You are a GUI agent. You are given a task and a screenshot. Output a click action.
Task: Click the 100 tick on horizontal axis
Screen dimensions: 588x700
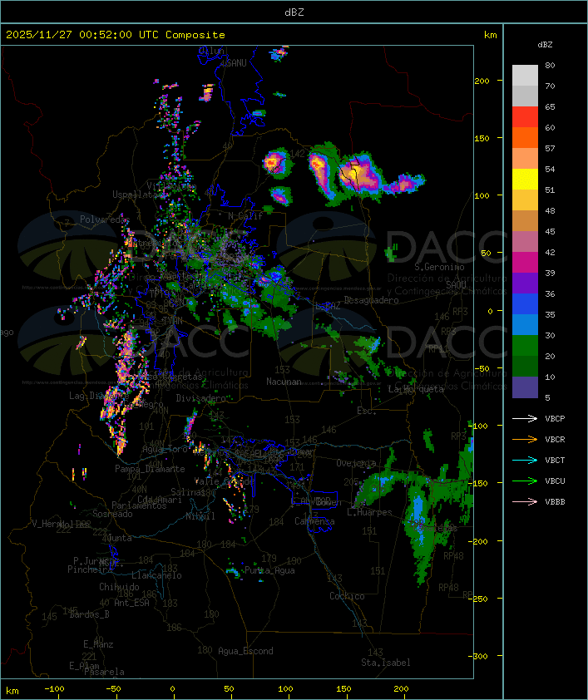click(285, 689)
